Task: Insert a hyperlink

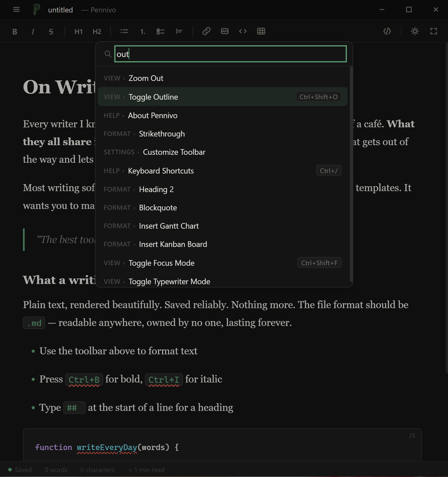Action: 207,31
